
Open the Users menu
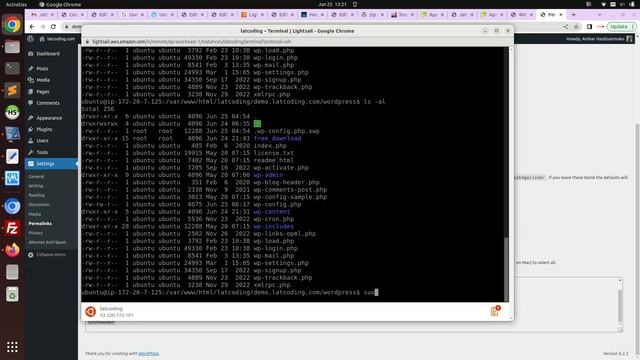point(42,141)
